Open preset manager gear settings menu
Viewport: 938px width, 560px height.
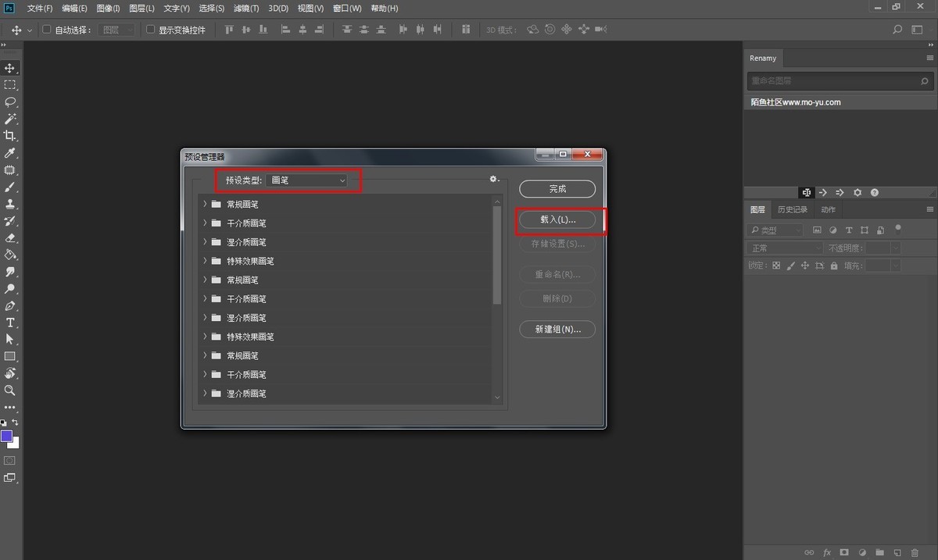493,180
